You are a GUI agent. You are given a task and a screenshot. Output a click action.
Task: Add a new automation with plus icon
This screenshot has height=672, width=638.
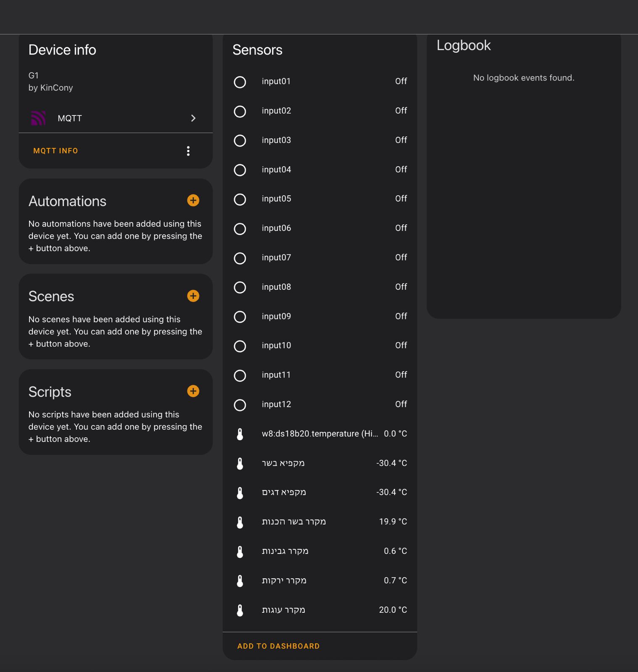(x=193, y=200)
